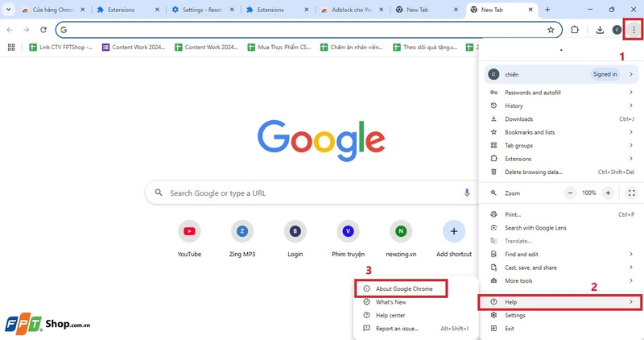The width and height of the screenshot is (644, 340).
Task: Close the Settings - Reset tab
Action: [x=232, y=10]
